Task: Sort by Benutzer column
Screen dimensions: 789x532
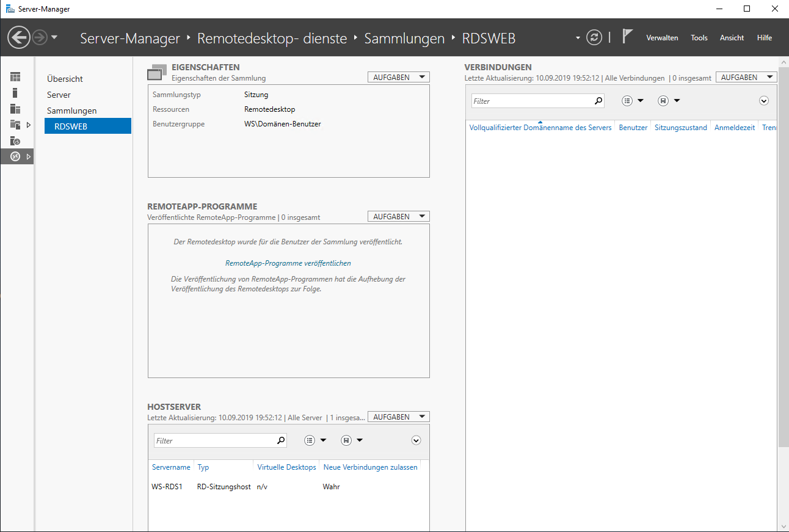Action: (633, 128)
